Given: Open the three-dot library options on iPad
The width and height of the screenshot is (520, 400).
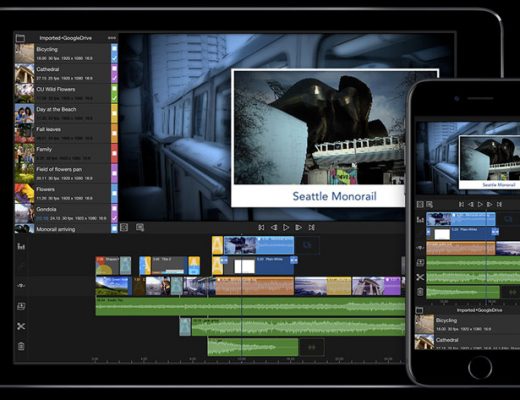Looking at the screenshot, I should (112, 38).
